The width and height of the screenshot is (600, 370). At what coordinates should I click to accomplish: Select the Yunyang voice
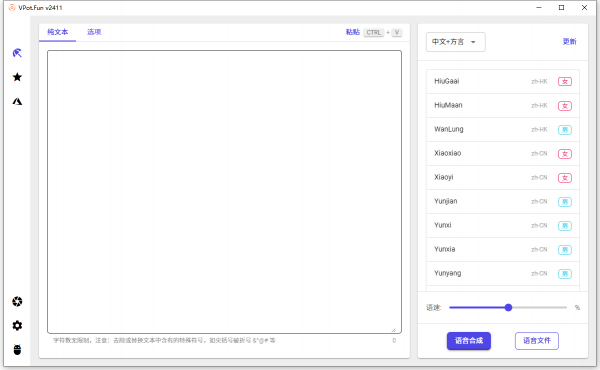503,273
